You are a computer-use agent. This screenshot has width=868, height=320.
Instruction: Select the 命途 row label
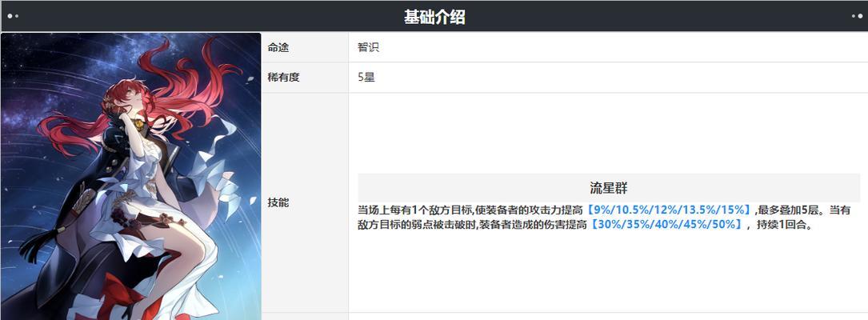[x=278, y=48]
